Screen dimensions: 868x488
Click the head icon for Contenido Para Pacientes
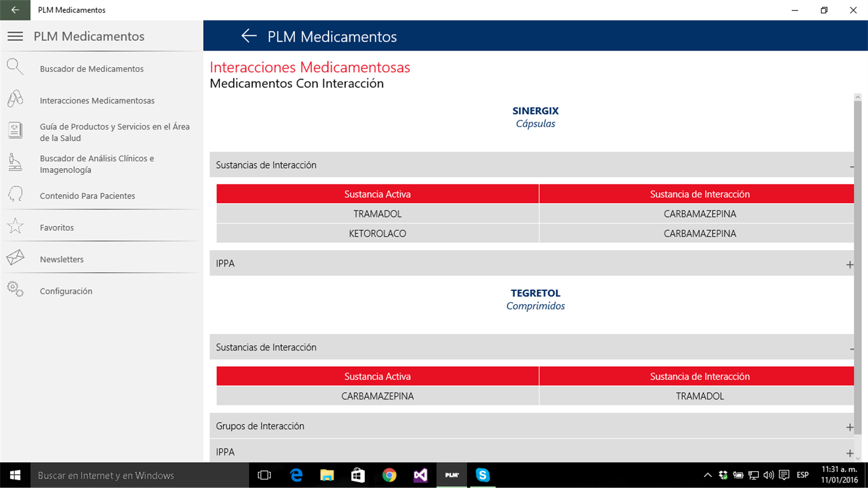click(x=15, y=195)
